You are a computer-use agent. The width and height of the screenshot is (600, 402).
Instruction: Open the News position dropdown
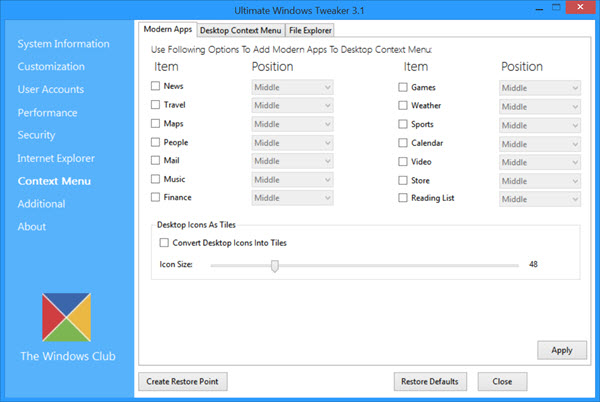[292, 87]
